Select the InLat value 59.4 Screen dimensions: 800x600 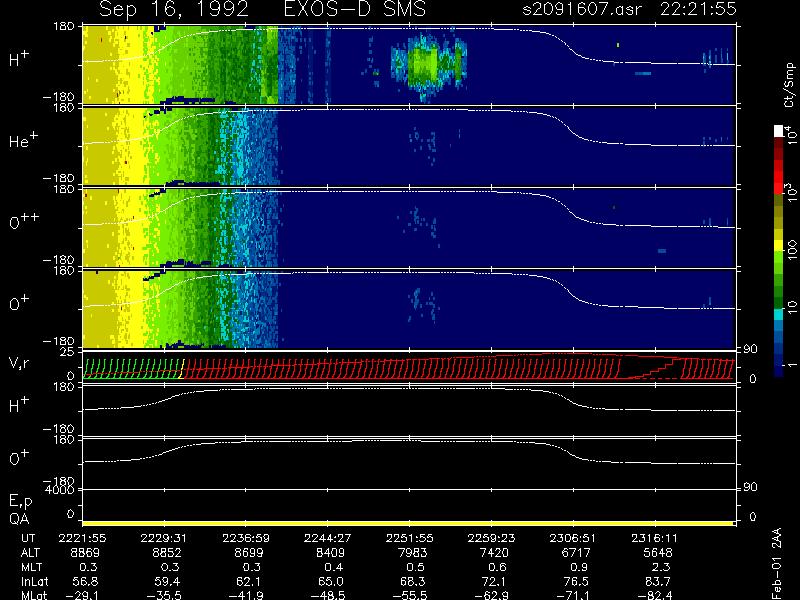(167, 582)
